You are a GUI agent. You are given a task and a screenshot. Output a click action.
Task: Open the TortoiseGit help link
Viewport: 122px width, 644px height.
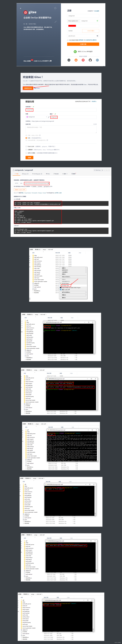click(x=35, y=193)
